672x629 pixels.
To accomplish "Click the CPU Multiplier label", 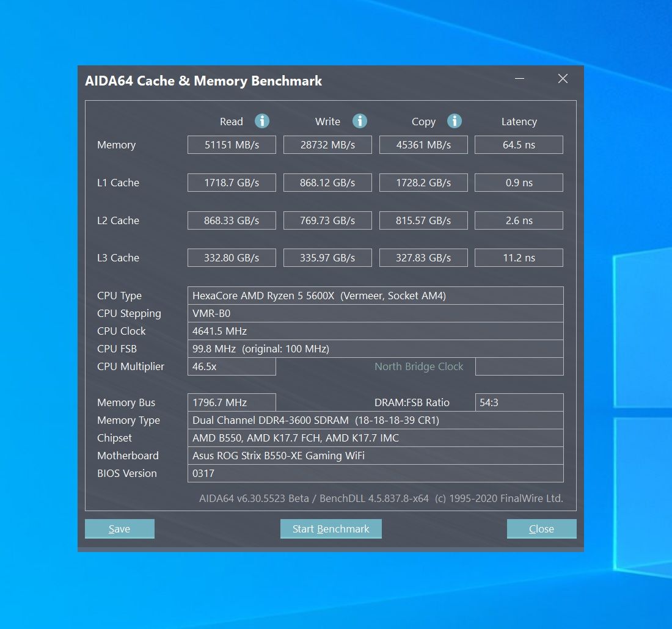I will point(130,367).
